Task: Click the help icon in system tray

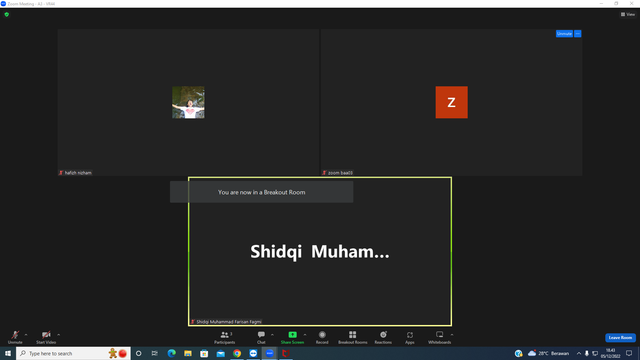Action: tap(518, 353)
